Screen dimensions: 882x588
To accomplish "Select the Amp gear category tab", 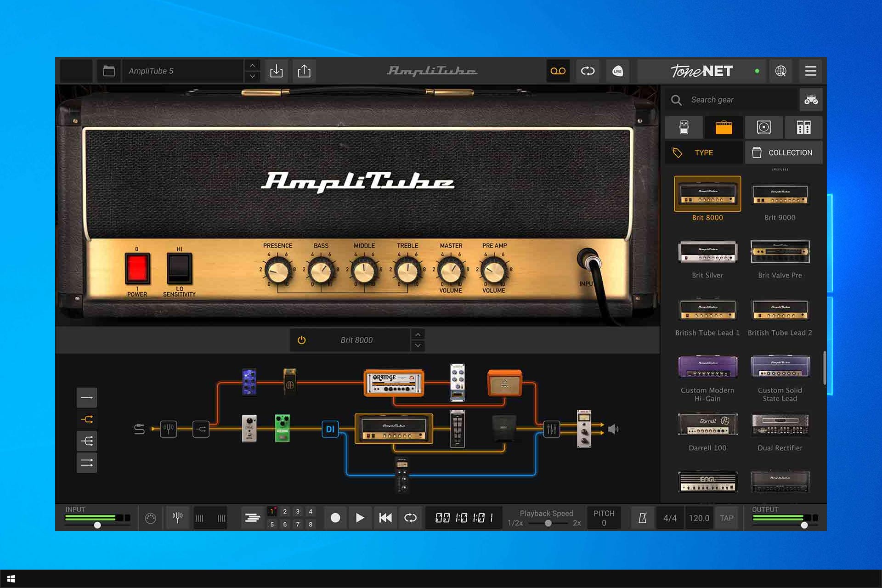I will 724,127.
